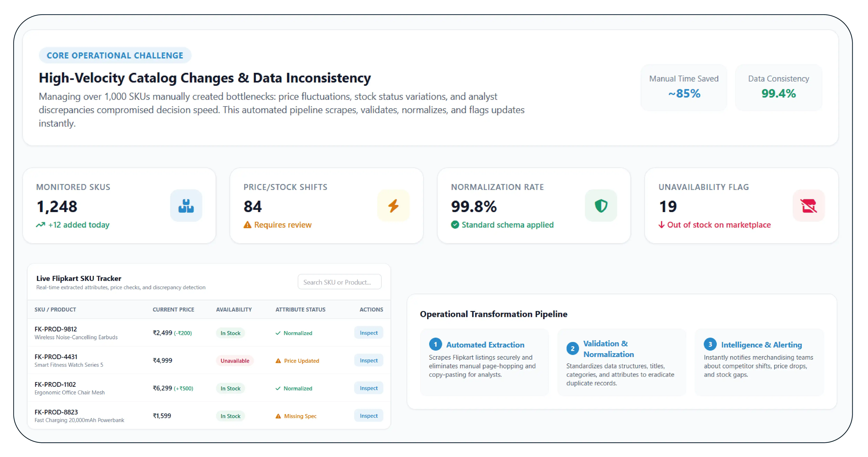Screen dimensions: 868x457
Task: Click the In Stock badge for FK-PROD-9812
Action: tap(230, 333)
